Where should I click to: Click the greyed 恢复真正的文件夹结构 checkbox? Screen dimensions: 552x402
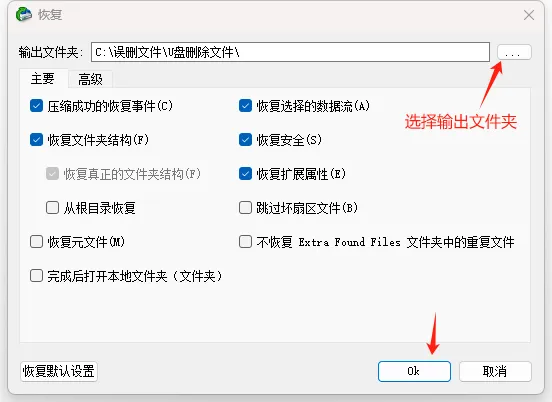[52, 174]
